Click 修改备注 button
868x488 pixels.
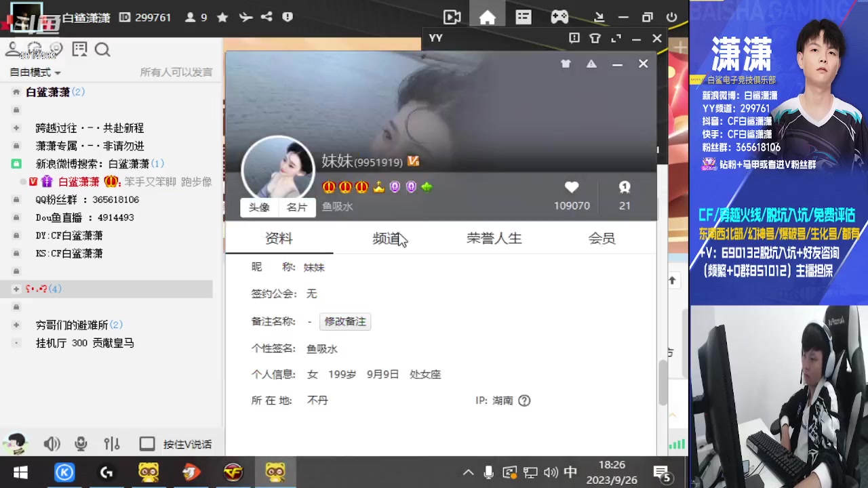coord(345,322)
